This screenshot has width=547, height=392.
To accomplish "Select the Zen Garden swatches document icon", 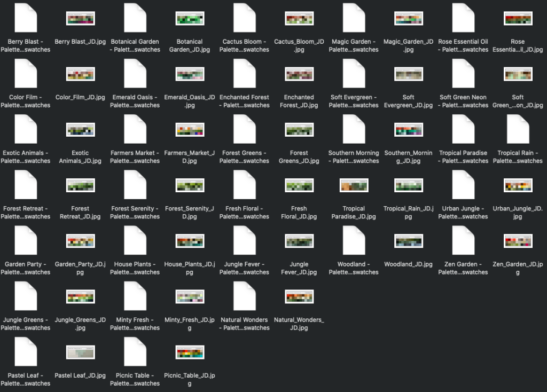I will tap(463, 241).
